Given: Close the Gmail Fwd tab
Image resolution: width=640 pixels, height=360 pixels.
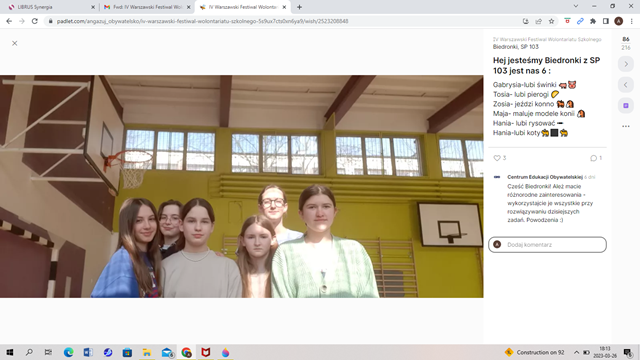Looking at the screenshot, I should 189,7.
